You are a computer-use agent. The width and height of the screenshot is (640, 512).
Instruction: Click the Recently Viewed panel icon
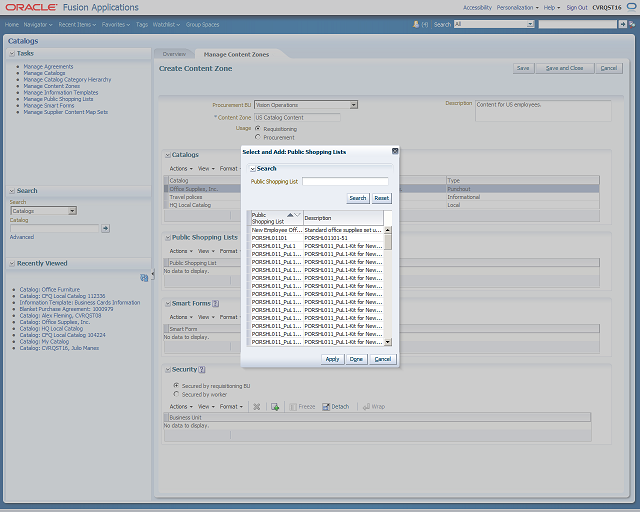click(144, 278)
